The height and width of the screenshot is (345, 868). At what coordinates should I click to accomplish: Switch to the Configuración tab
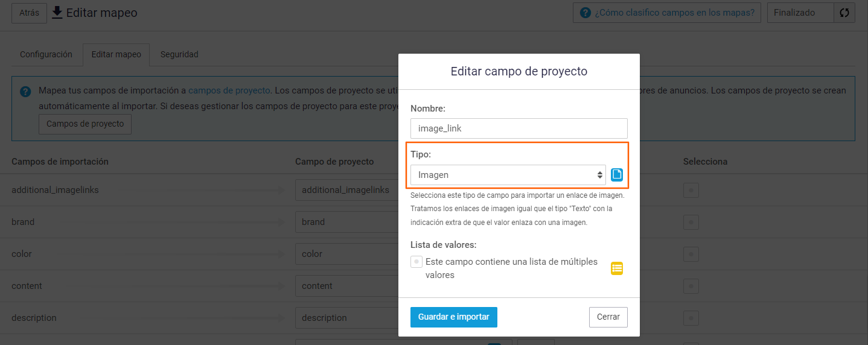pyautogui.click(x=46, y=54)
